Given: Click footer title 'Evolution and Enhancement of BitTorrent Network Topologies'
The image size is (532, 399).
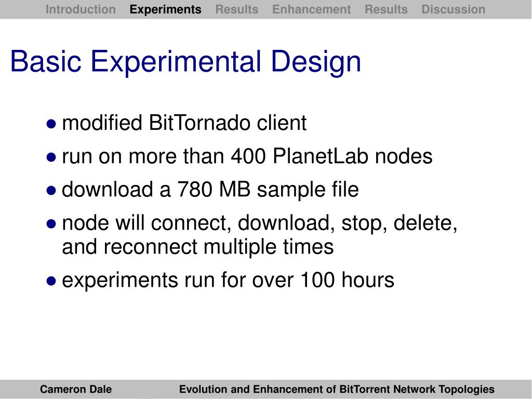Looking at the screenshot, I should (x=337, y=389).
